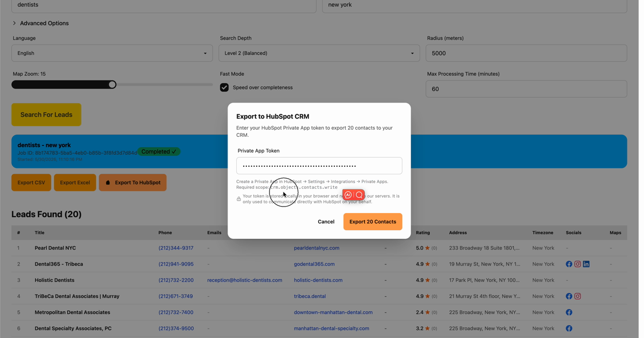Open the Search Depth dropdown

[319, 53]
